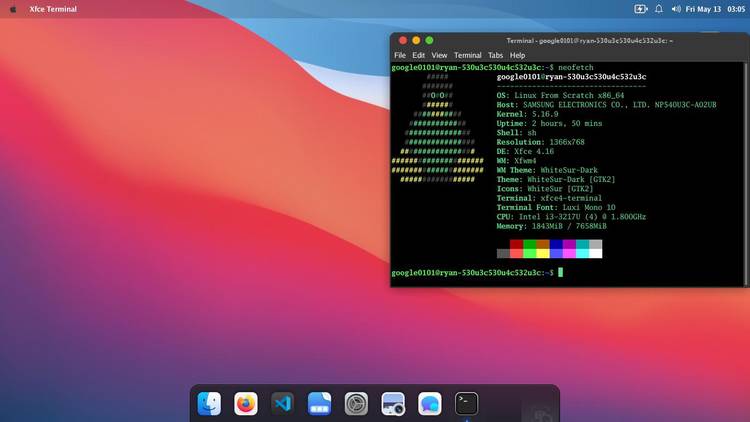Click the red block in neofetch palette top row
Viewport: 750px width, 422px height.
516,244
